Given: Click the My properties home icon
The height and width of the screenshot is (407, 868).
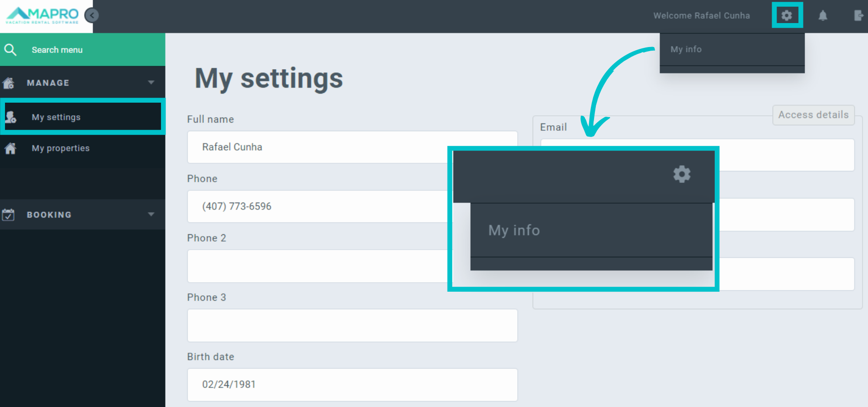Looking at the screenshot, I should click(x=10, y=148).
